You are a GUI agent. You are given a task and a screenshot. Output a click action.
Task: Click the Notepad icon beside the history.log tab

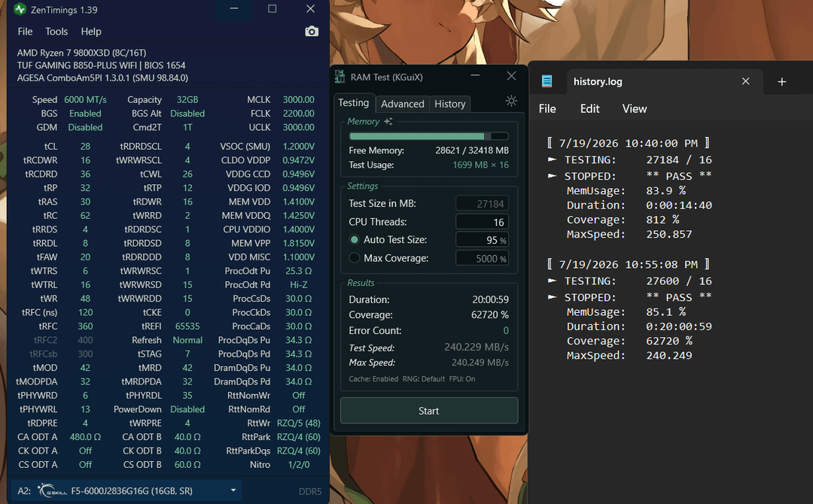(x=547, y=81)
